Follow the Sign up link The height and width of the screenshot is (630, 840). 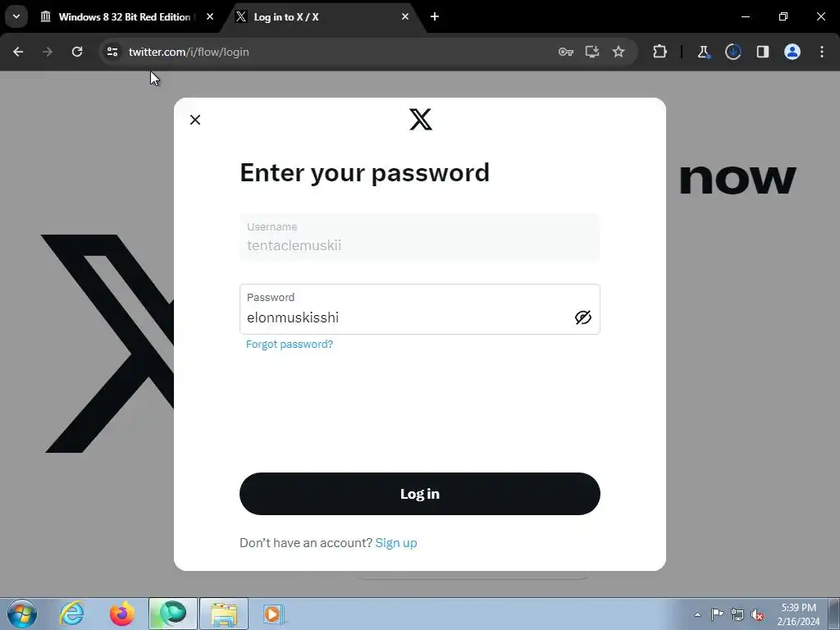pyautogui.click(x=396, y=543)
